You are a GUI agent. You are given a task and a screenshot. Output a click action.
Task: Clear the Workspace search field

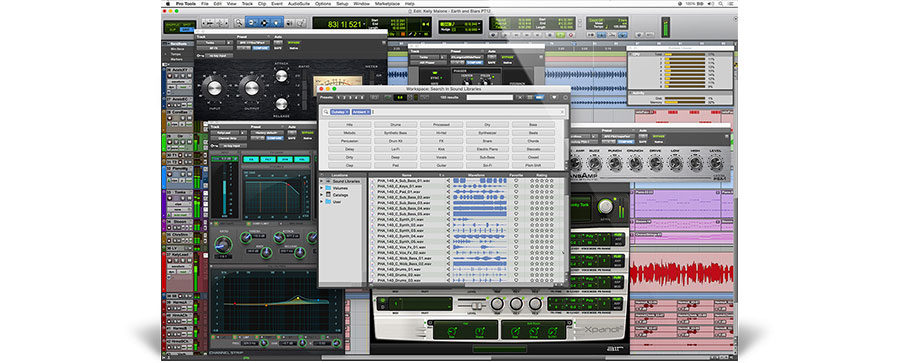click(561, 112)
